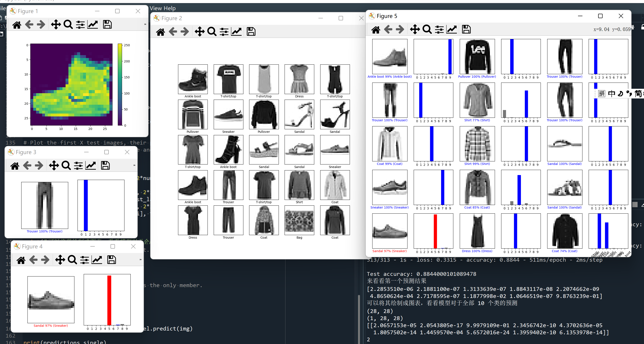This screenshot has width=644, height=344.
Task: Open Edit axis parameters in Figure 4
Action: [97, 260]
